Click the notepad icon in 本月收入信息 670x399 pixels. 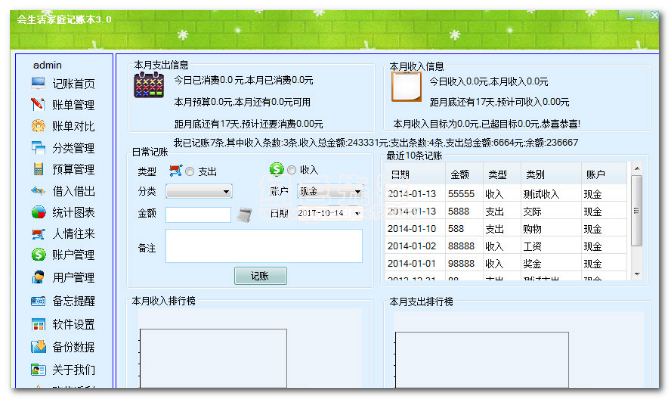(406, 87)
